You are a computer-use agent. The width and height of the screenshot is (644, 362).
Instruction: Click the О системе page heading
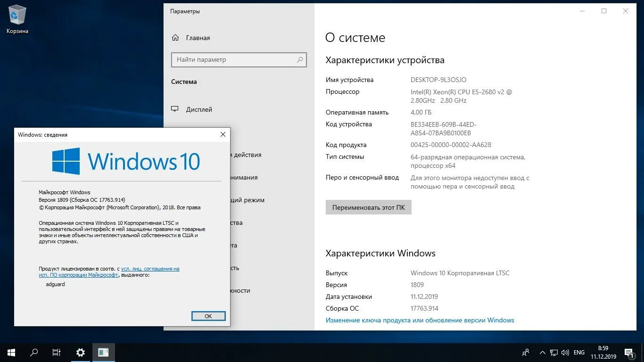click(x=355, y=38)
